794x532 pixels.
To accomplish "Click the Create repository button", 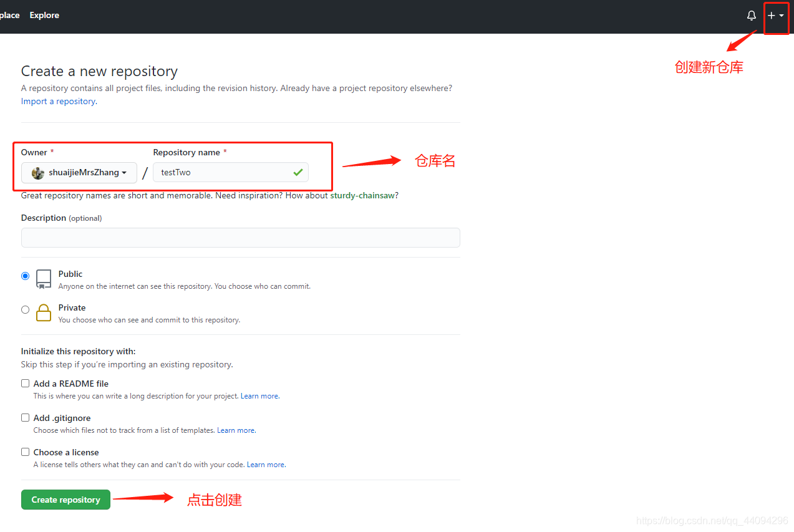I will click(x=65, y=500).
